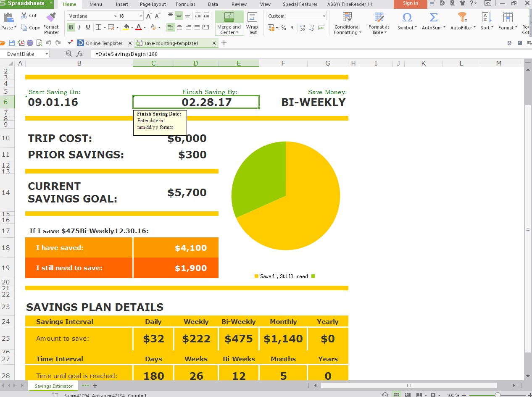
Task: Open the number format Custom dropdown
Action: [324, 16]
